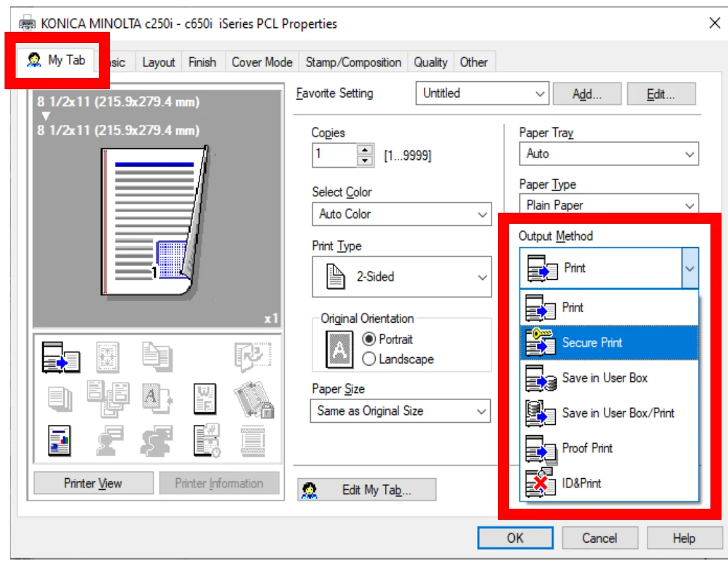The width and height of the screenshot is (728, 566).
Task: Click the Printer Information button
Action: 219,483
